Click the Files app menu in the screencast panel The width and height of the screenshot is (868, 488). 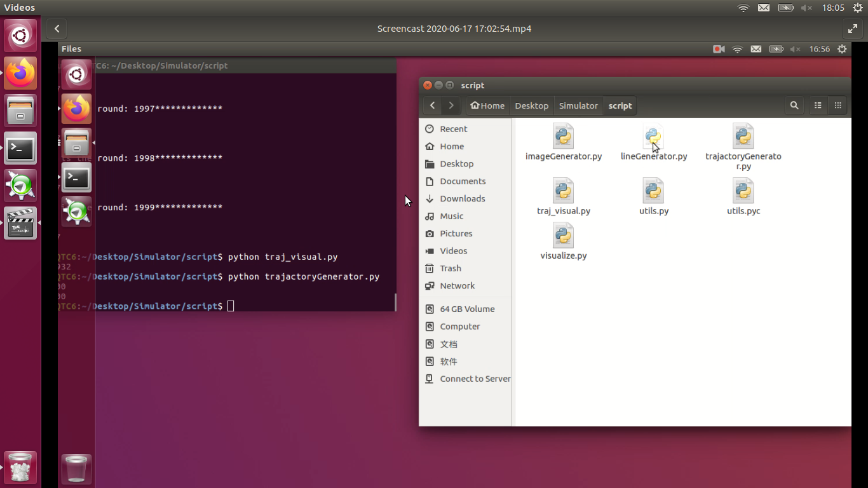pos(71,49)
